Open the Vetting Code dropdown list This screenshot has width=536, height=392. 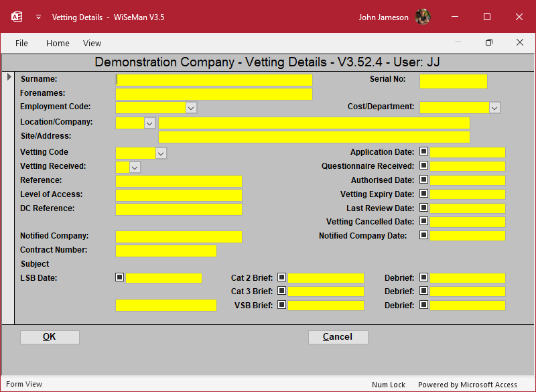pos(161,153)
